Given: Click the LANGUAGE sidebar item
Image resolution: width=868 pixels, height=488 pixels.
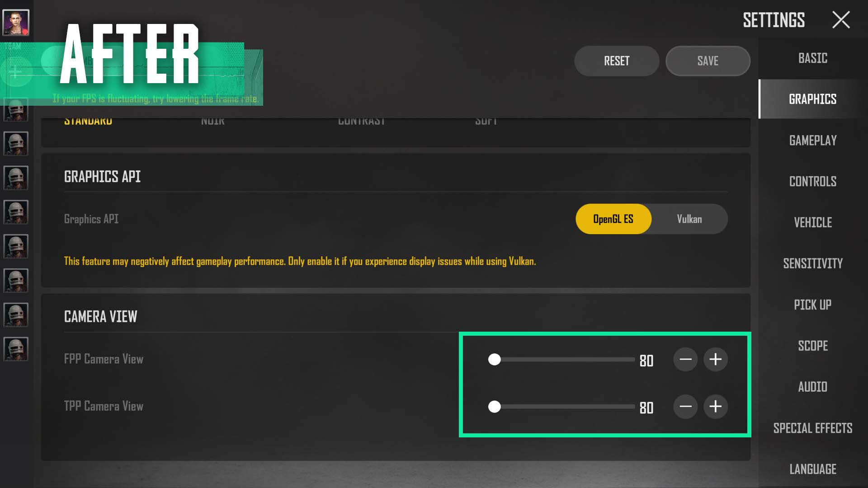Looking at the screenshot, I should click(x=812, y=469).
